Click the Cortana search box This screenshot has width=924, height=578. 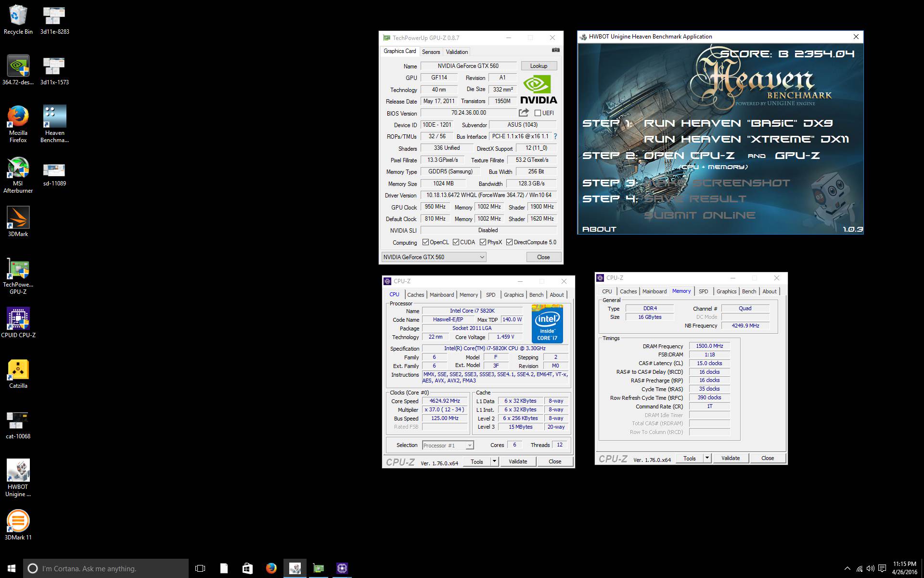[106, 568]
